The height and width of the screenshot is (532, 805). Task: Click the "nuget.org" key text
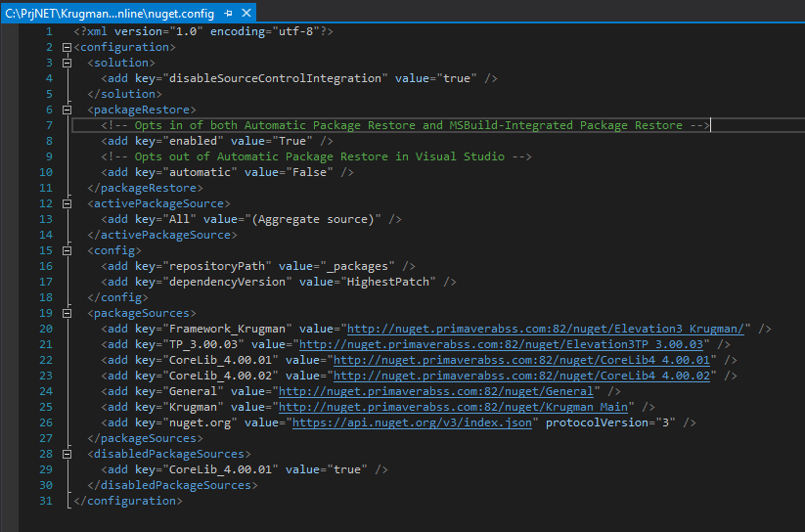(200, 422)
